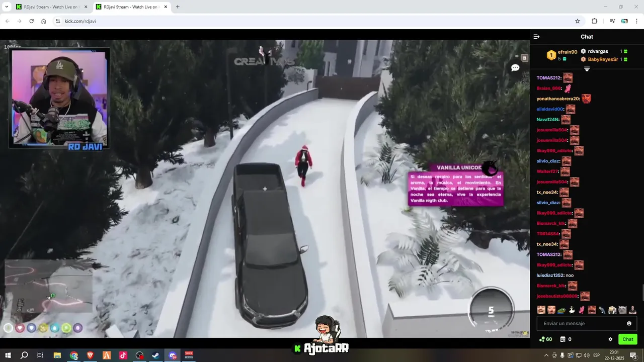Image resolution: width=644 pixels, height=362 pixels.
Task: Click username Walterf27 in chat
Action: coord(547,171)
